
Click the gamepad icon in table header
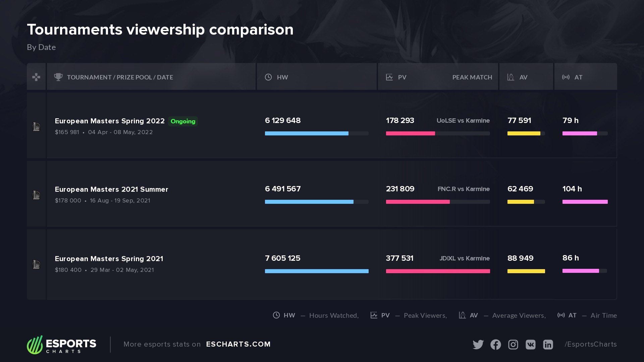[x=36, y=77]
